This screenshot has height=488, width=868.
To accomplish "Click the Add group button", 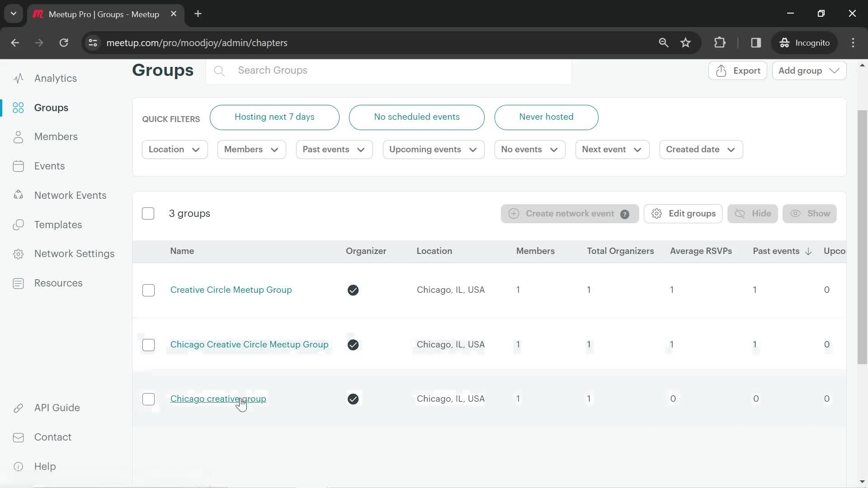I will click(807, 70).
